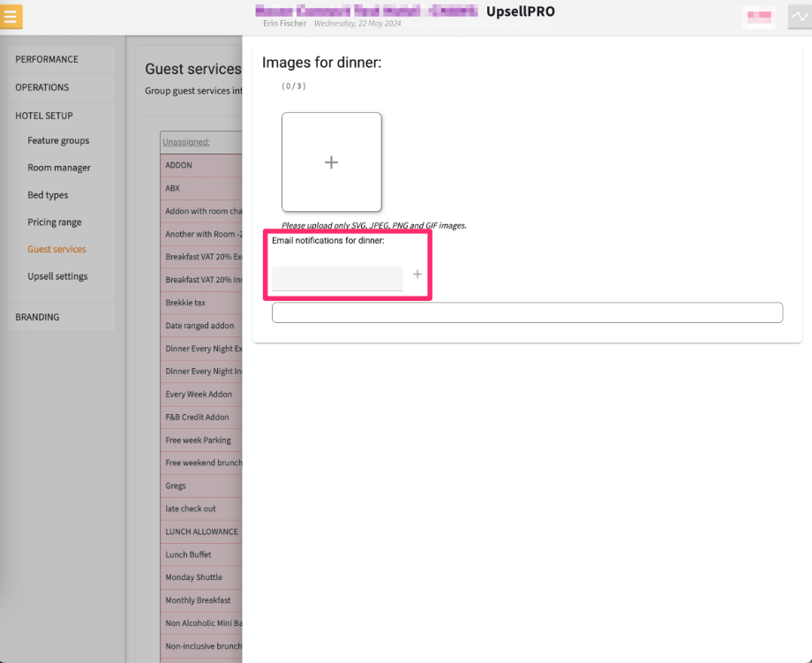
Task: Navigate to Pricing range
Action: click(x=55, y=222)
